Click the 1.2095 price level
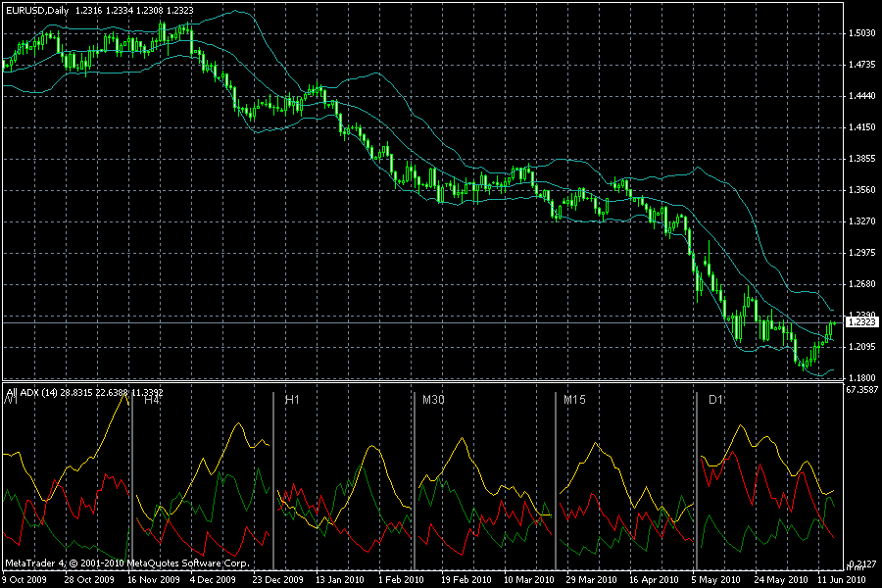 pos(861,347)
